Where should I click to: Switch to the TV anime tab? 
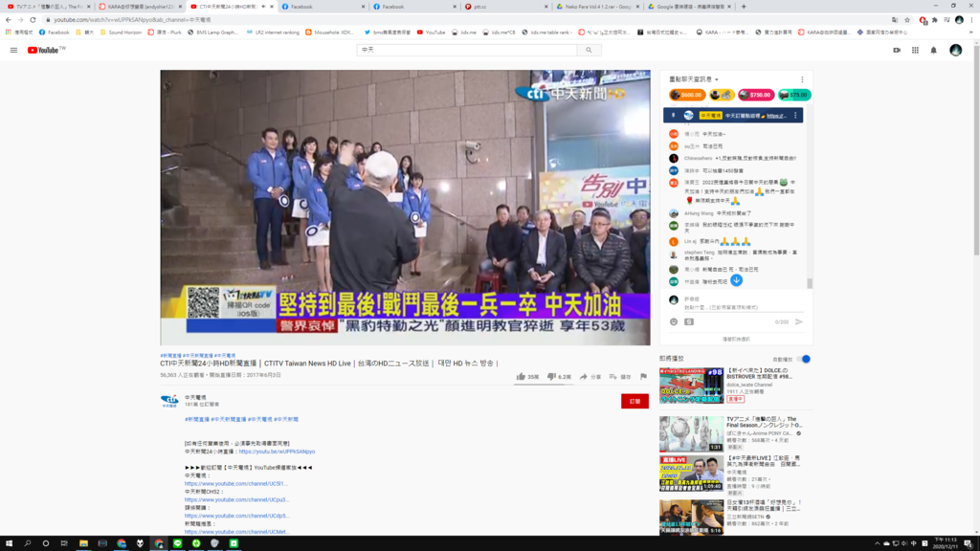point(49,7)
